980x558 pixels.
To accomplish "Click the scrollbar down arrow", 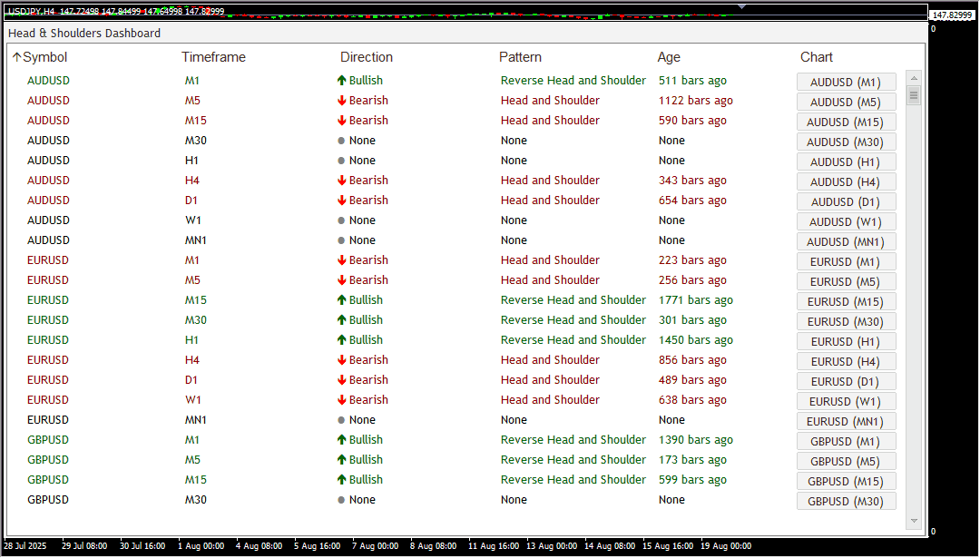I will tap(914, 521).
